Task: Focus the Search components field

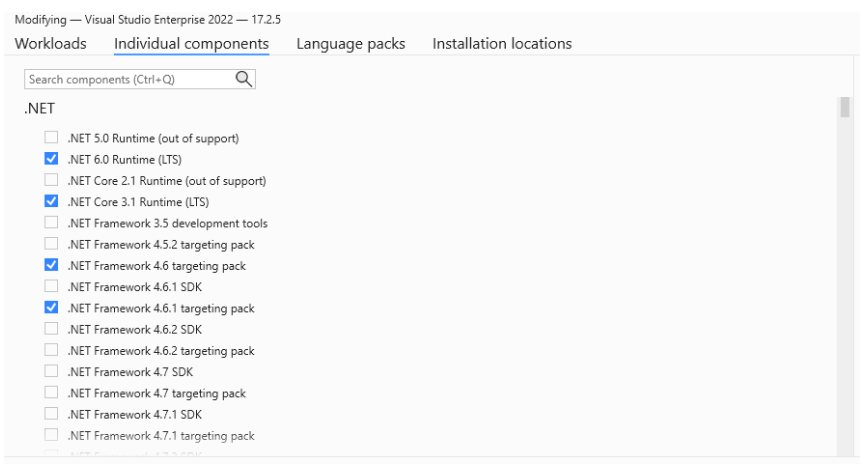Action: click(139, 79)
